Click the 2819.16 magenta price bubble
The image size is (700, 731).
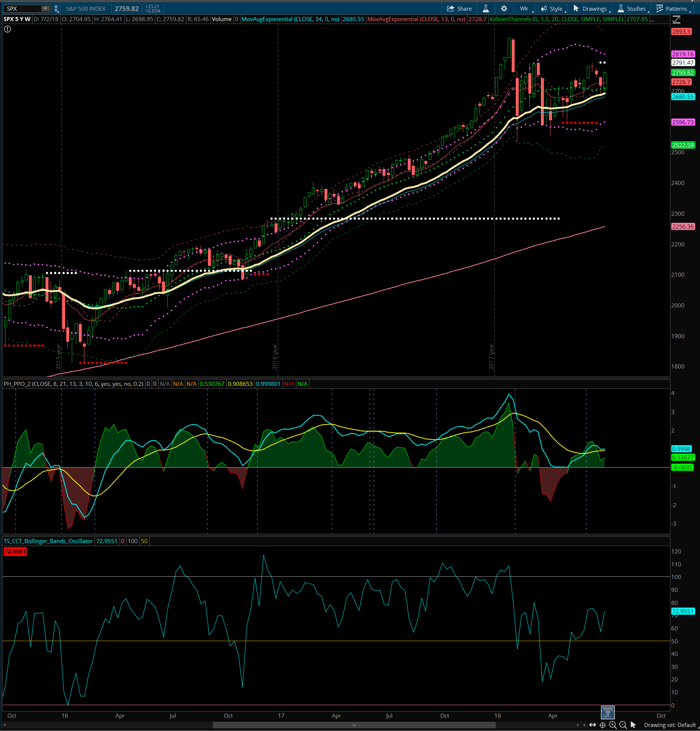683,54
